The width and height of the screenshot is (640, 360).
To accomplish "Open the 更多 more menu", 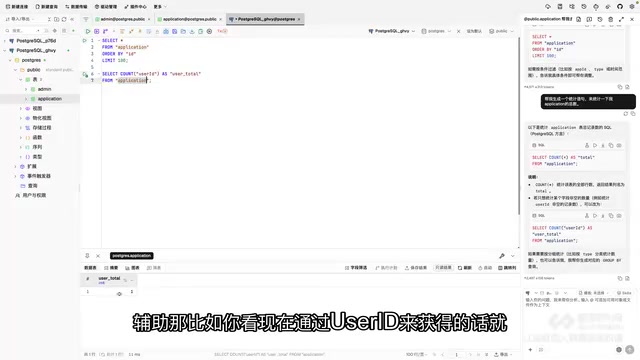I will (160, 7).
